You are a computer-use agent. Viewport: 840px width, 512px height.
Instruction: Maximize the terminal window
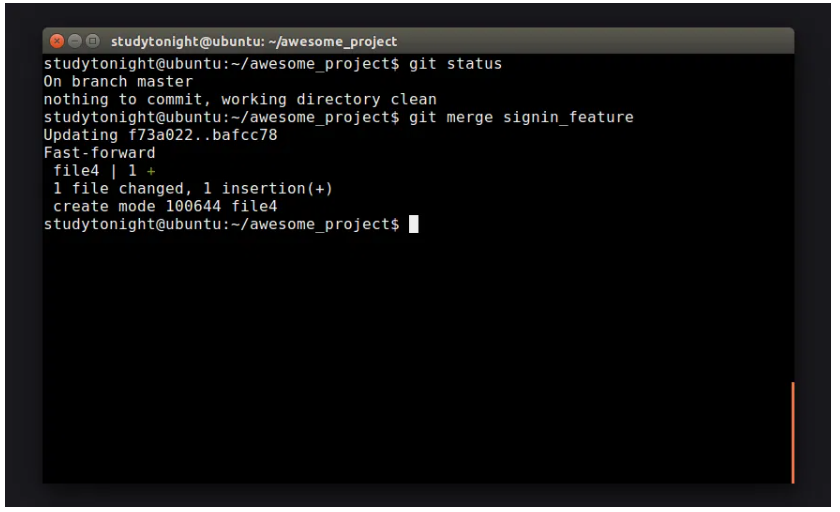tap(92, 41)
